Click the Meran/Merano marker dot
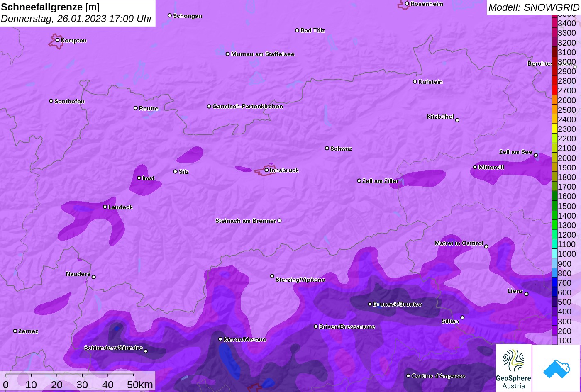Viewport: 581px width, 392px height. (220, 339)
